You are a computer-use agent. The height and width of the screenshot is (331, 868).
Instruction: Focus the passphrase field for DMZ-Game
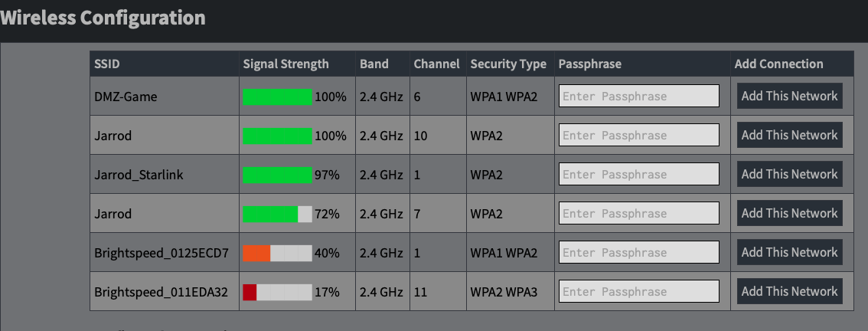(638, 97)
